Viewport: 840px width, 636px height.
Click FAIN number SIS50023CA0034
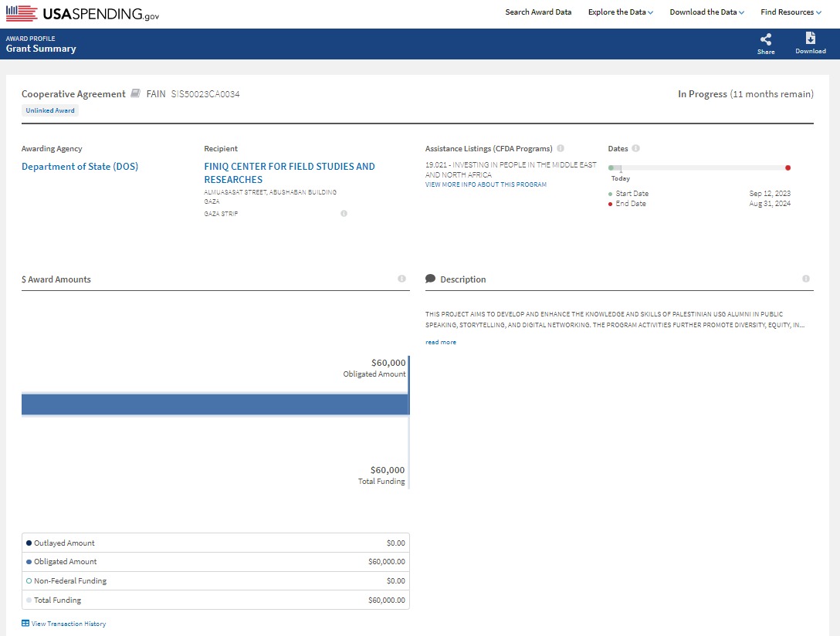205,94
